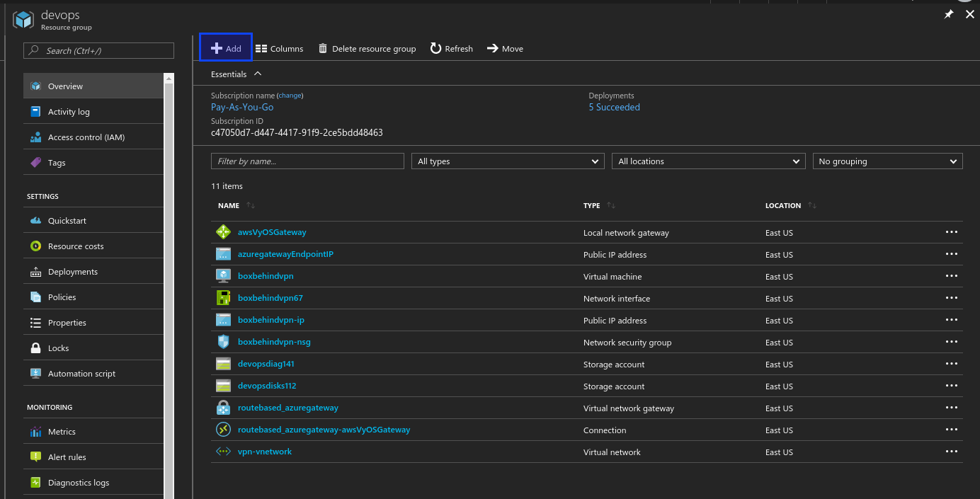This screenshot has width=980, height=499.
Task: Click the routebased_azuregateway resource icon
Action: point(224,408)
